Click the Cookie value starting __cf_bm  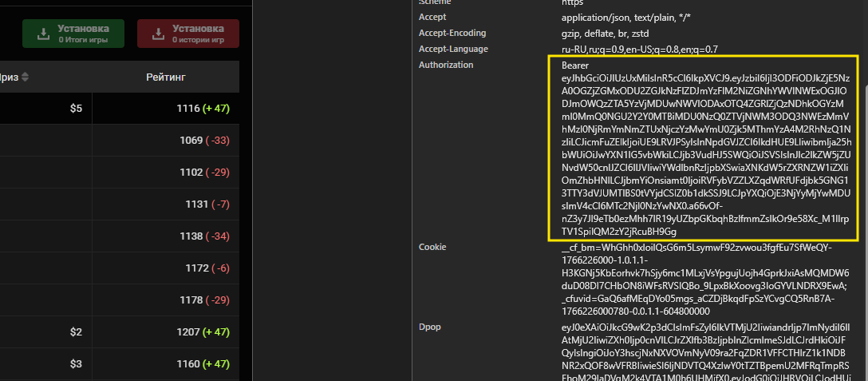coord(705,279)
